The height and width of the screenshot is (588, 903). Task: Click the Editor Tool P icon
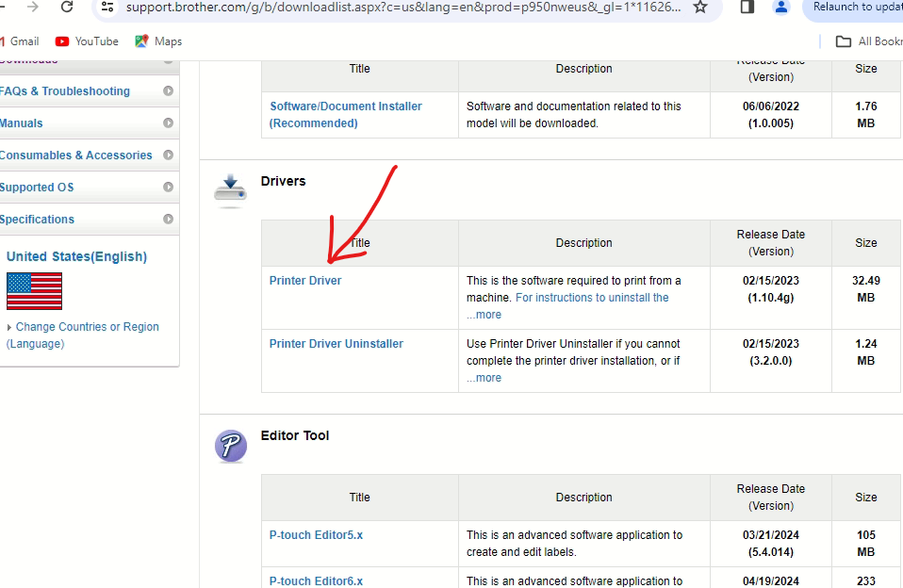click(231, 446)
